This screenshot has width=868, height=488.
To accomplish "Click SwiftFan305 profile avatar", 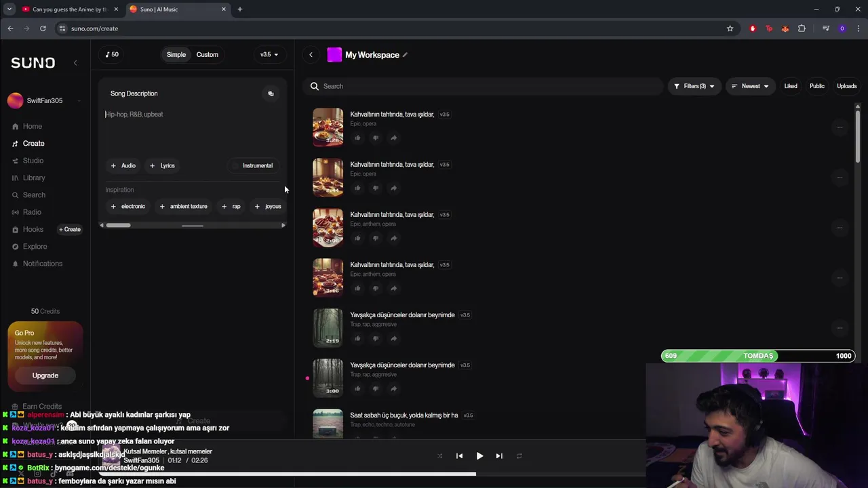I will pos(15,100).
